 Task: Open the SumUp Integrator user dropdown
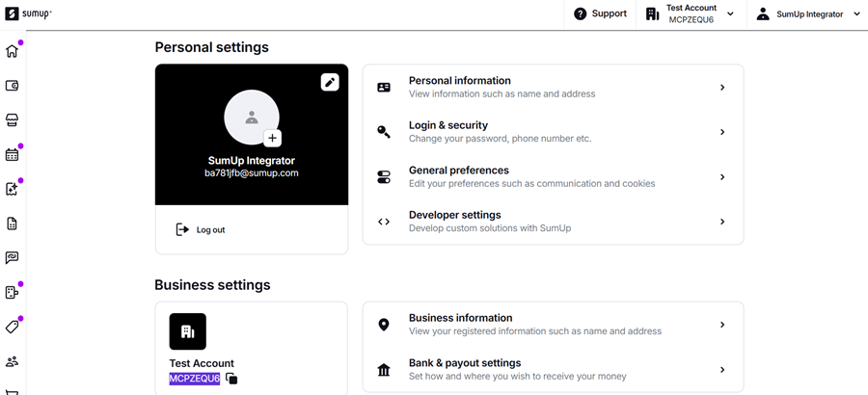point(808,14)
